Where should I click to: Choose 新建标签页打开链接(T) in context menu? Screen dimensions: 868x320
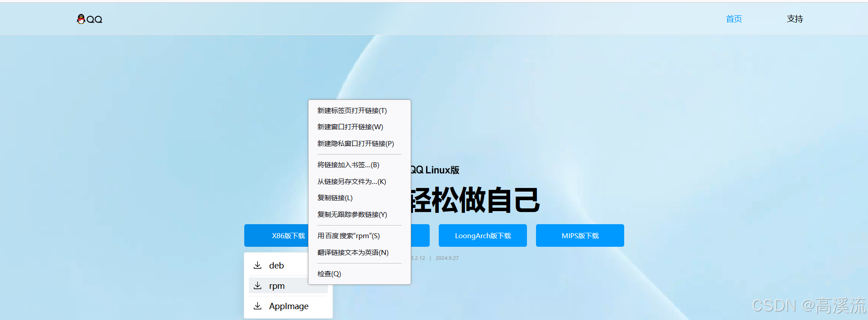(360, 111)
